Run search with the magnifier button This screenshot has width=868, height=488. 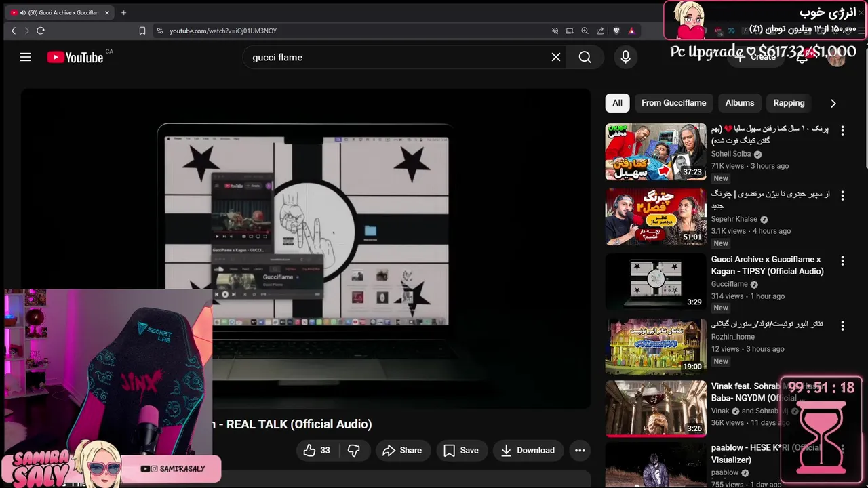tap(585, 57)
